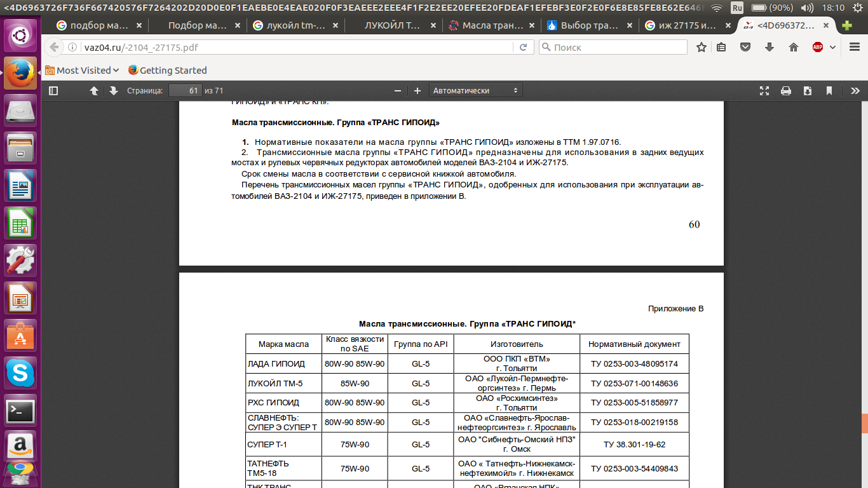This screenshot has height=488, width=868.
Task: Select the 'ЛАДА ГИПОИД' table cell
Action: click(x=284, y=364)
